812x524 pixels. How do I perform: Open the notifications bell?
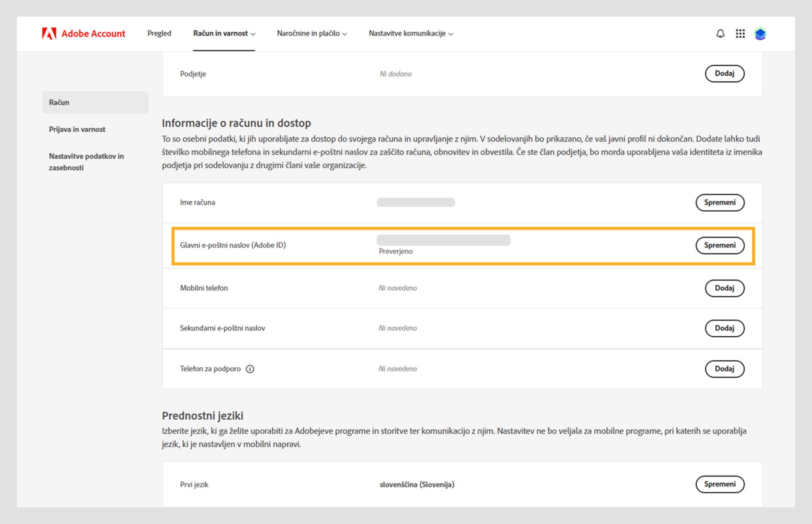(x=720, y=33)
